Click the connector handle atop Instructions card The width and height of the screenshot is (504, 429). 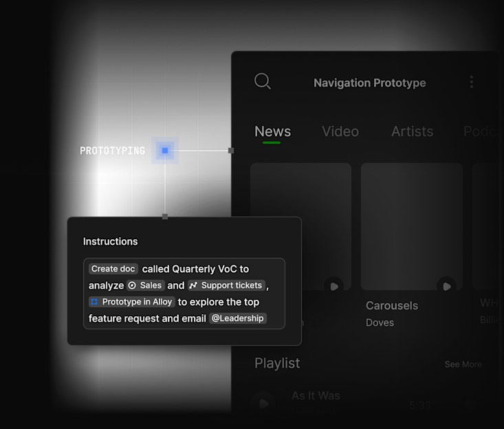[x=165, y=217]
